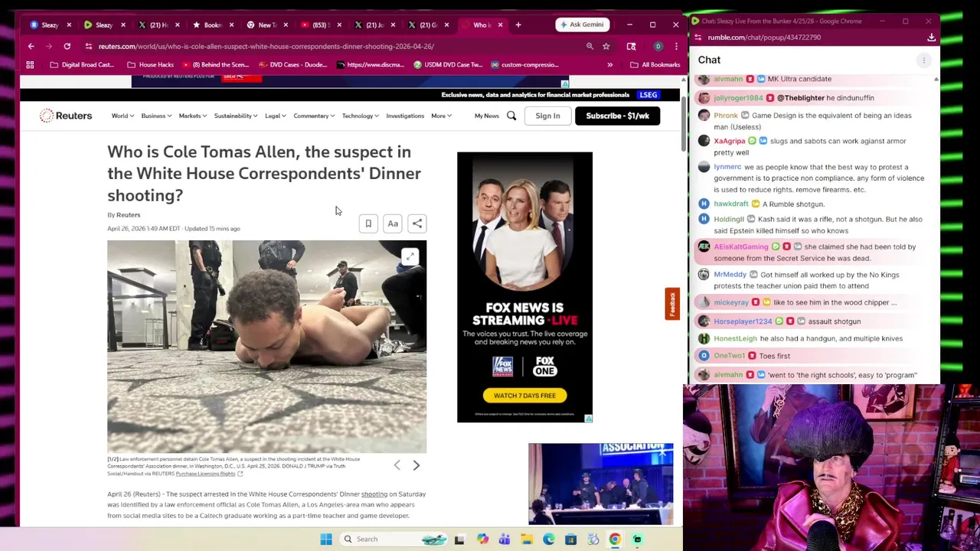Click the Reuters logo
Screen dimensions: 980x551
coord(66,116)
